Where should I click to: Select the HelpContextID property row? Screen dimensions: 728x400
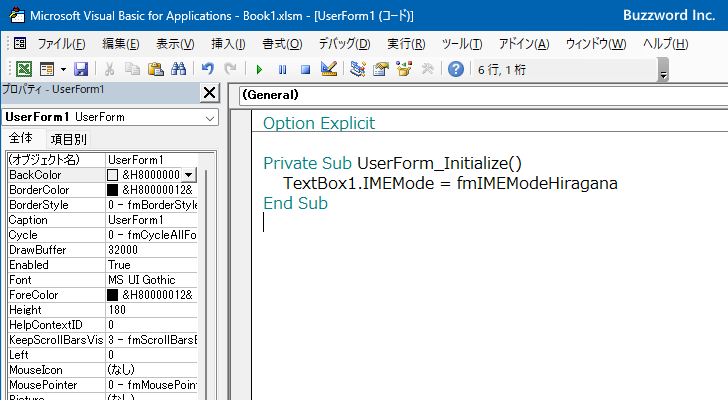[x=102, y=325]
